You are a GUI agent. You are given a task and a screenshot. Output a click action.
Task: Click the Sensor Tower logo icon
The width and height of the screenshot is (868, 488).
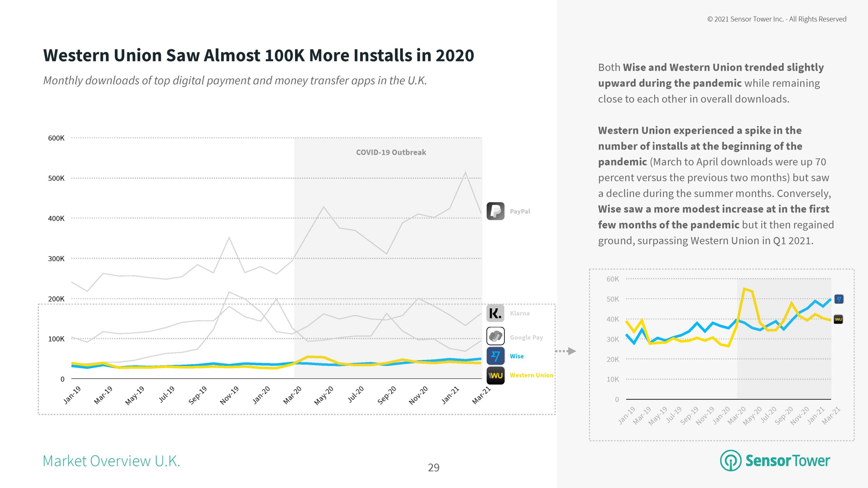point(730,461)
